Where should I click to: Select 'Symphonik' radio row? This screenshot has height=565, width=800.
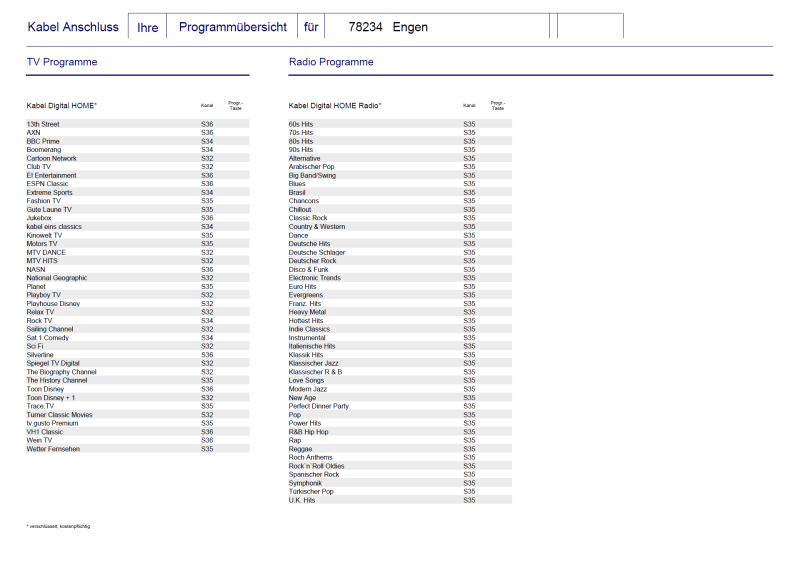click(x=400, y=483)
